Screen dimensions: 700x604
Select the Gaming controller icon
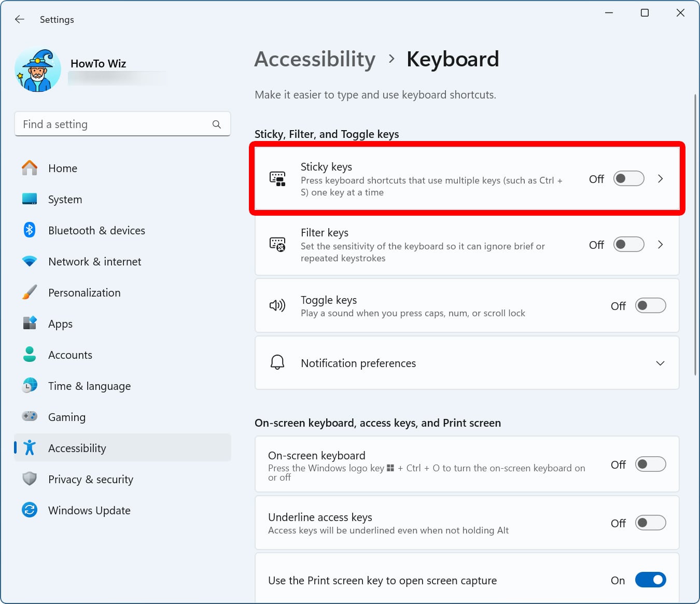point(30,416)
